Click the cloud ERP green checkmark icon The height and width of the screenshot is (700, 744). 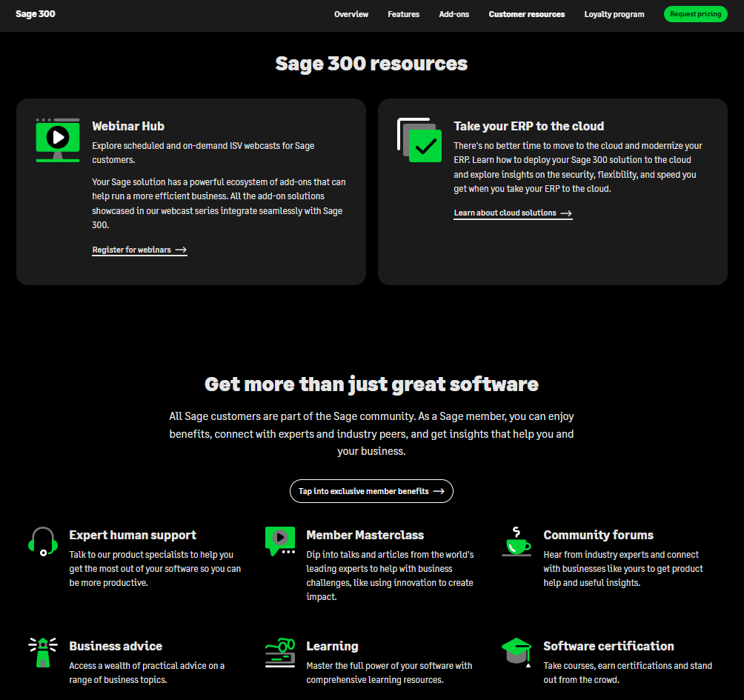(x=419, y=140)
